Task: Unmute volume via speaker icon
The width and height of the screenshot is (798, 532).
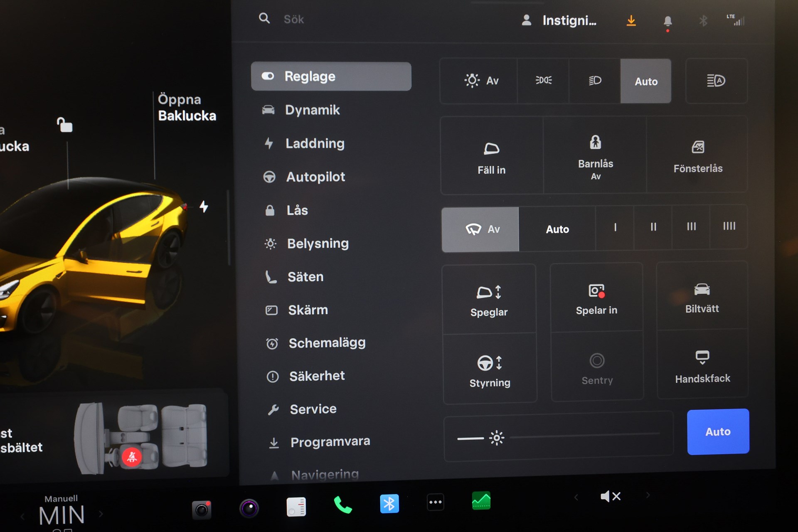Action: pos(610,496)
